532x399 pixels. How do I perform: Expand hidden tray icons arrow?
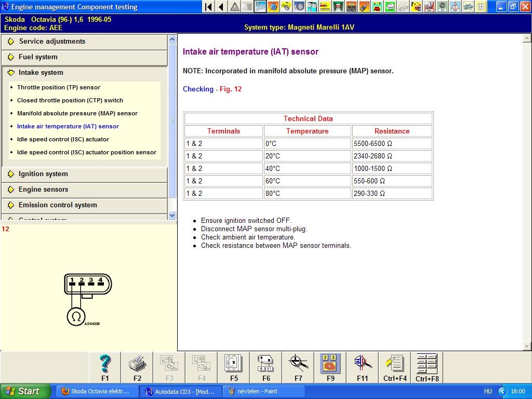point(502,392)
